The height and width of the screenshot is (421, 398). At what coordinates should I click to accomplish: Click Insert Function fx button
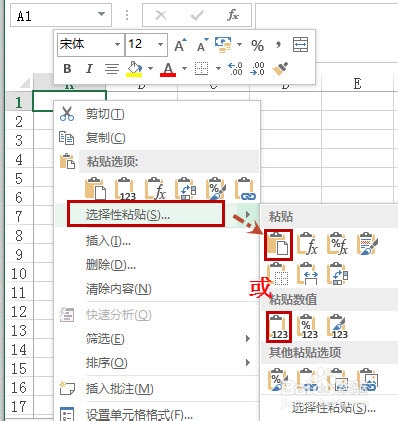(x=233, y=15)
